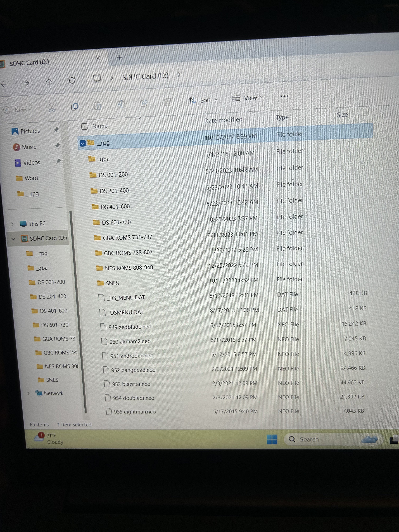399x532 pixels.
Task: Sort by the Type column header
Action: (x=282, y=117)
